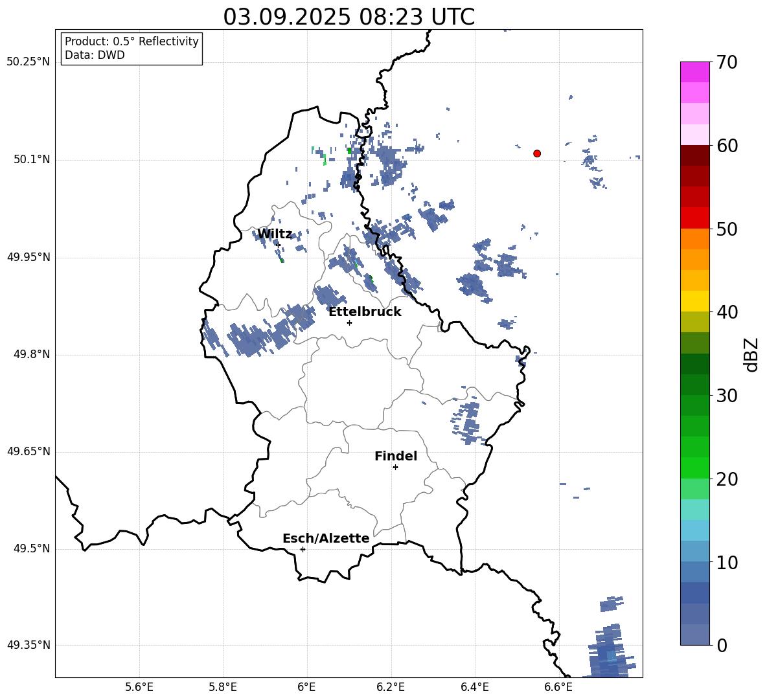
Task: Click the 50 tick label on colorbar
Action: click(x=727, y=229)
